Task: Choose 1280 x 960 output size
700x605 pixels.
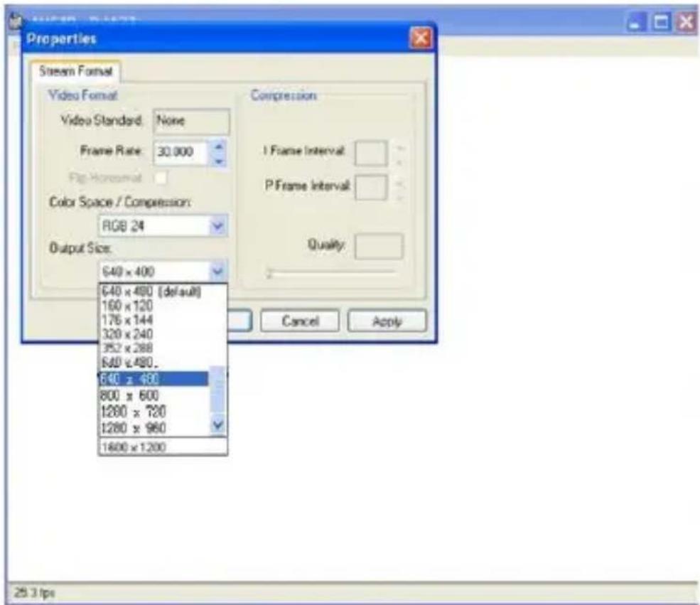Action: (153, 428)
